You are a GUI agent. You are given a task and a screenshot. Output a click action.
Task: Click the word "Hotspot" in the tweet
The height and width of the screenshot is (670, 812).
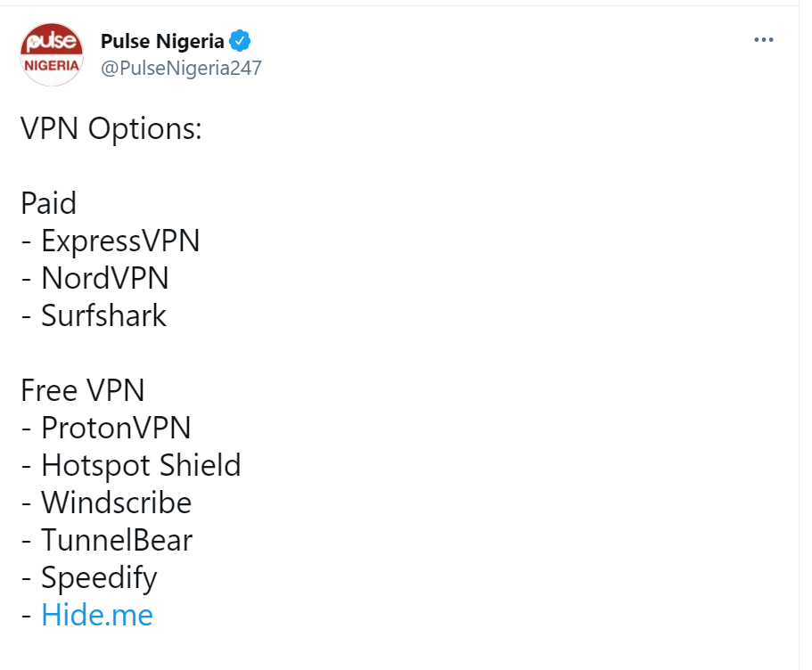96,465
